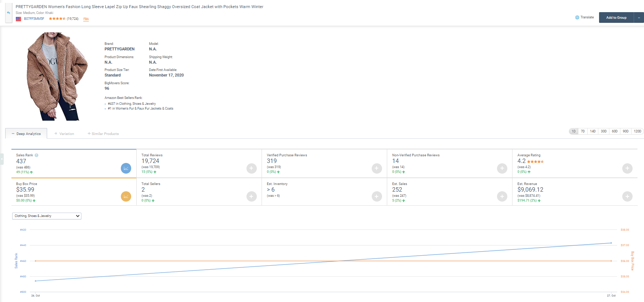
Task: Click the Sales Rank value 437
Action: (x=21, y=161)
